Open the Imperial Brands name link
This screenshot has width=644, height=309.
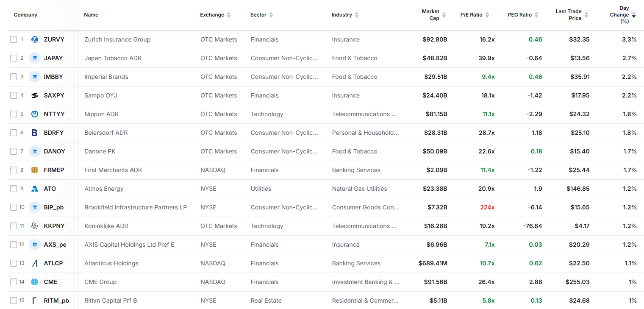106,77
